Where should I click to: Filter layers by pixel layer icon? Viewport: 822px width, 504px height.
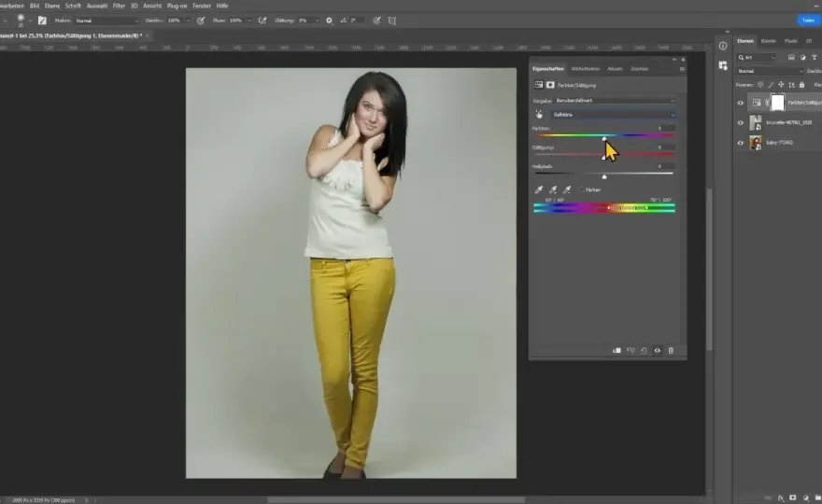click(x=791, y=57)
